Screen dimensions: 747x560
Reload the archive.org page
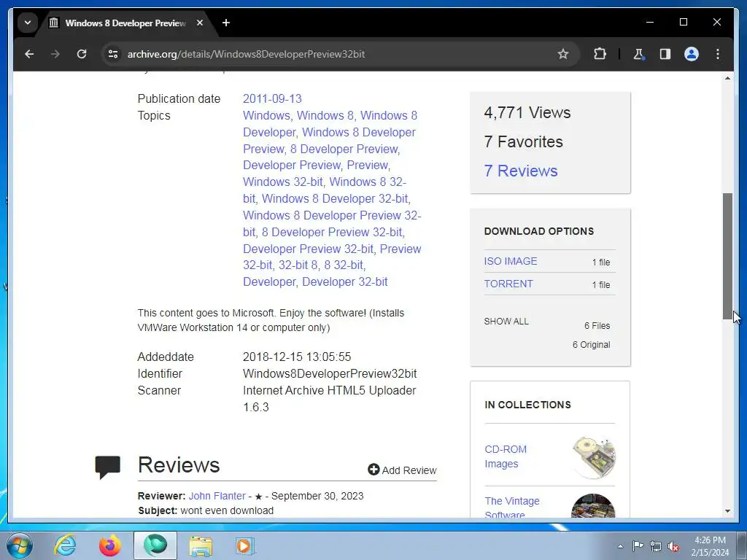click(82, 54)
